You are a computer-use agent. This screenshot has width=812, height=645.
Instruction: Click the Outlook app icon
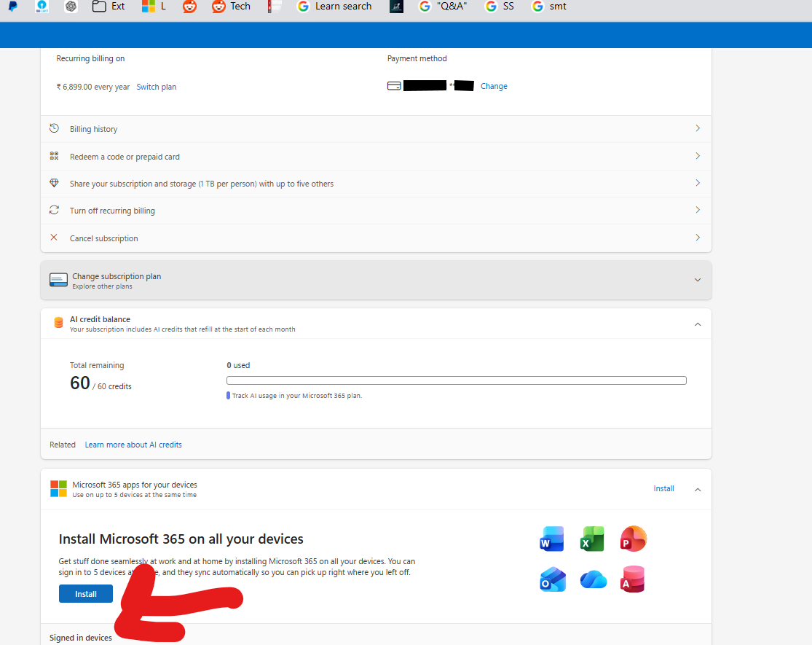click(x=552, y=579)
